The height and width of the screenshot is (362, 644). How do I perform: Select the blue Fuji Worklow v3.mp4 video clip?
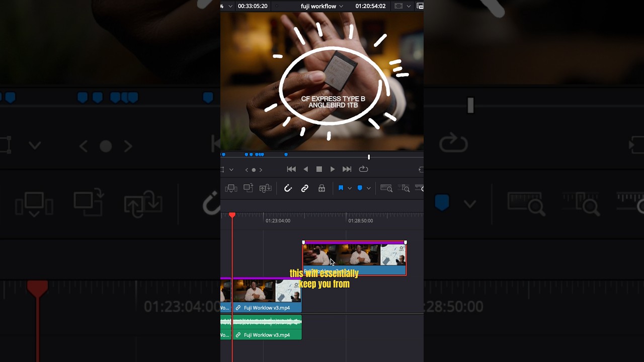(267, 295)
